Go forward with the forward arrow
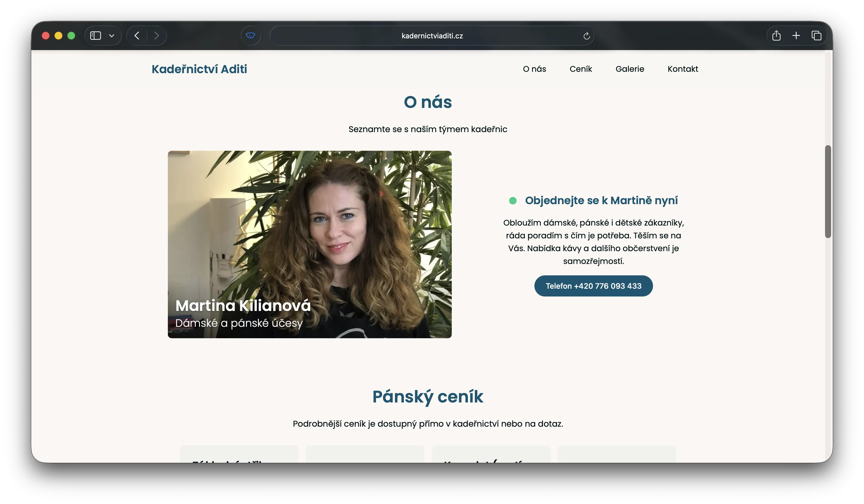864x504 pixels. (x=157, y=36)
